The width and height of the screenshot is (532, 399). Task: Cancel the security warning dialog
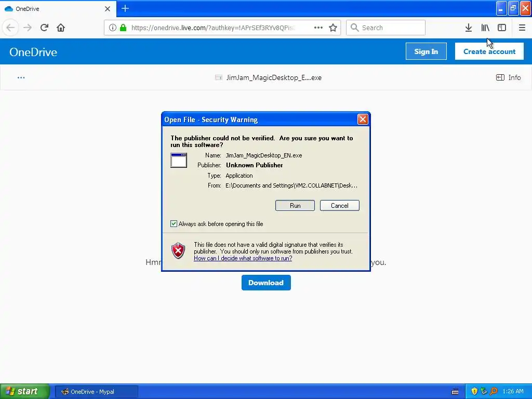[x=339, y=206]
